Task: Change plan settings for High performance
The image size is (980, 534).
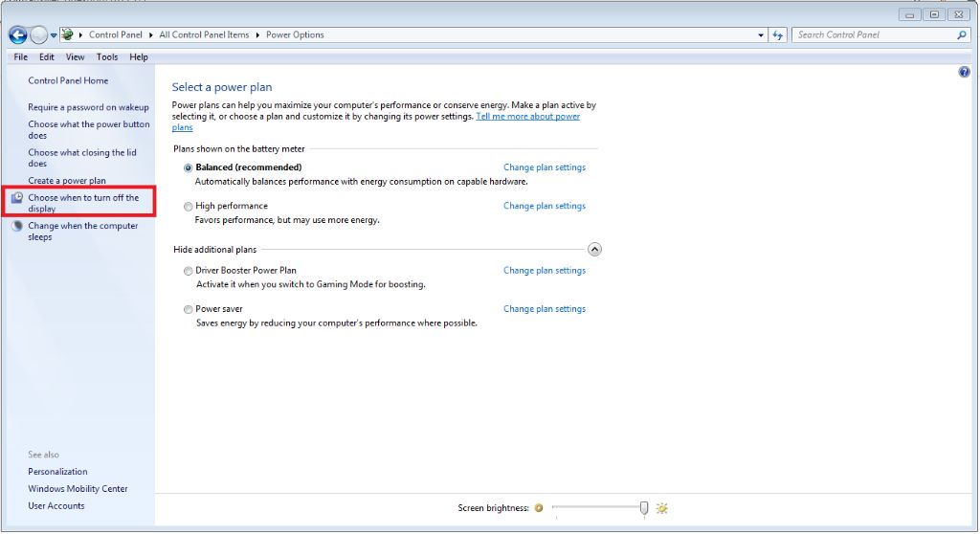Action: click(545, 206)
